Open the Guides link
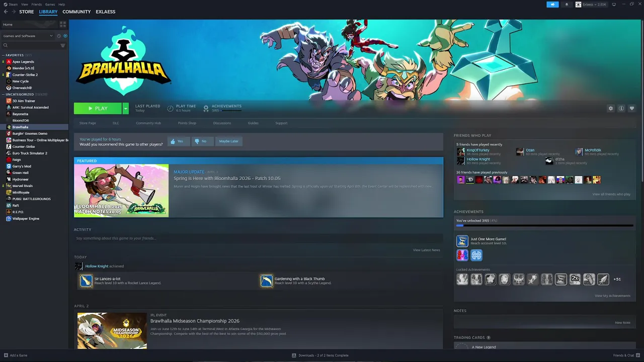 pyautogui.click(x=253, y=123)
